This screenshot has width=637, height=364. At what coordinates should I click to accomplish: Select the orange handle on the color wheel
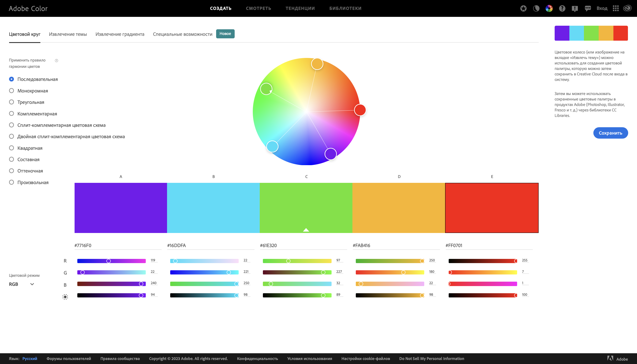point(317,64)
